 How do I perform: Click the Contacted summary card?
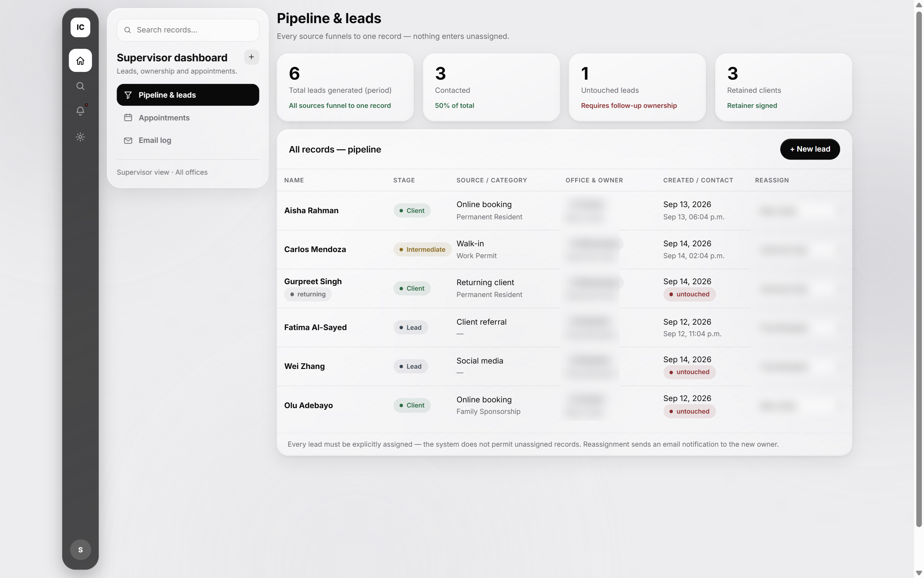[491, 87]
